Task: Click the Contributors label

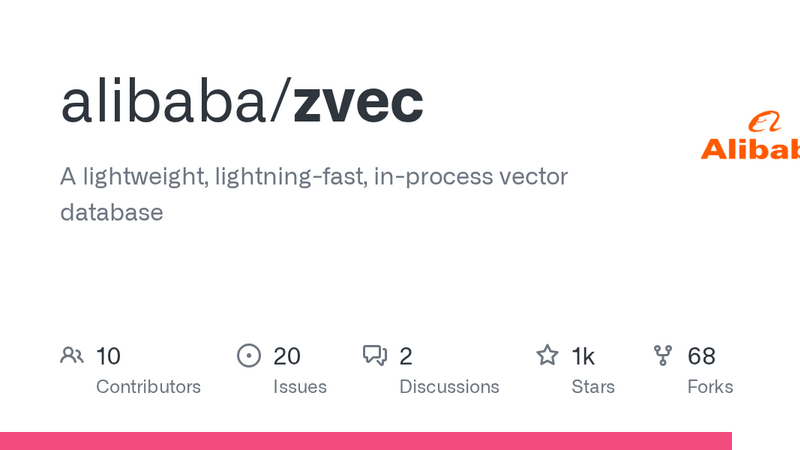Action: 148,386
